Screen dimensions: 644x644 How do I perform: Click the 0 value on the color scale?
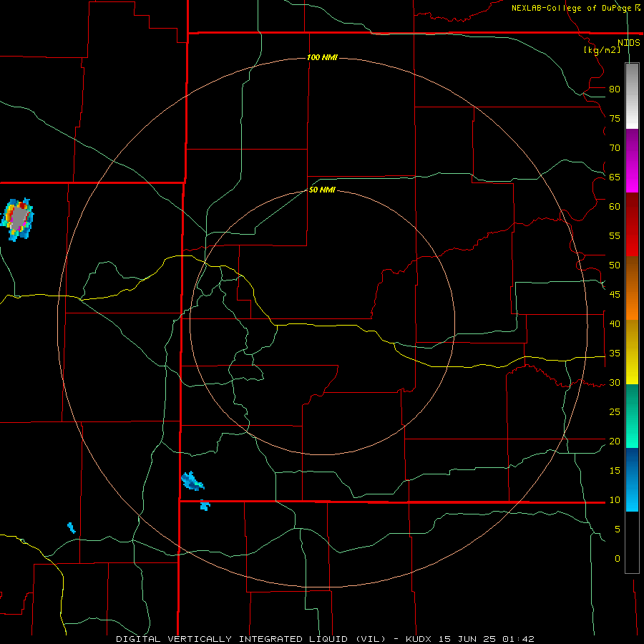coord(618,559)
